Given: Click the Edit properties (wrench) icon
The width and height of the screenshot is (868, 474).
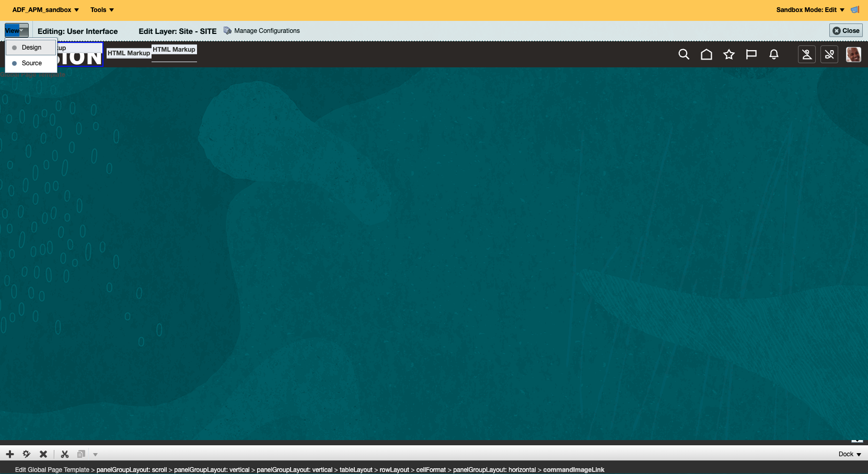Looking at the screenshot, I should (26, 454).
